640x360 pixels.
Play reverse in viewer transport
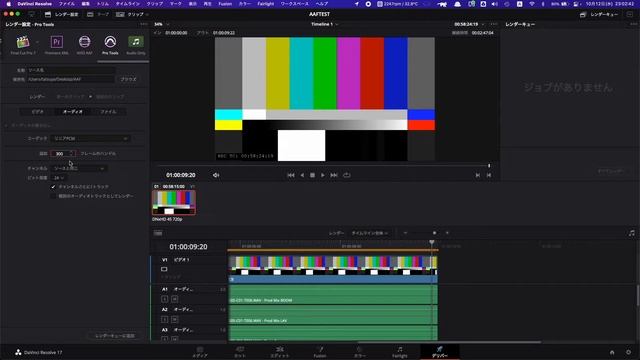(x=302, y=175)
